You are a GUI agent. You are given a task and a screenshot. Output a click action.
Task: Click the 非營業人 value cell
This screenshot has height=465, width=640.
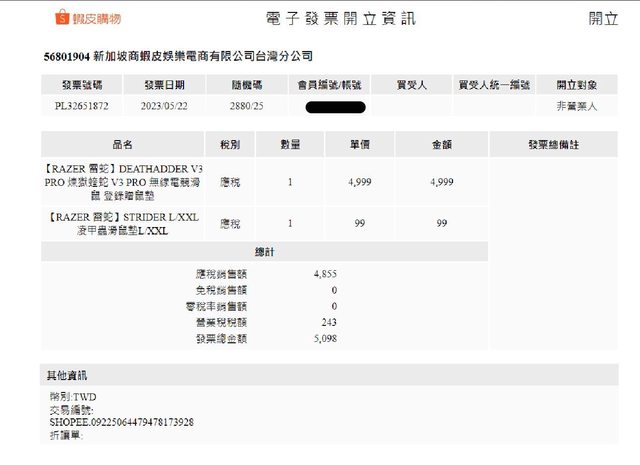pos(577,105)
